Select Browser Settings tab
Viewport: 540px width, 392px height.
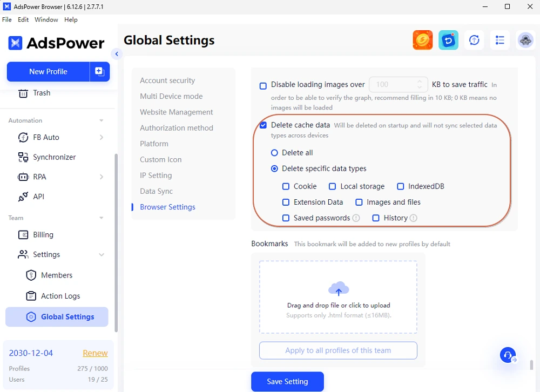tap(167, 207)
